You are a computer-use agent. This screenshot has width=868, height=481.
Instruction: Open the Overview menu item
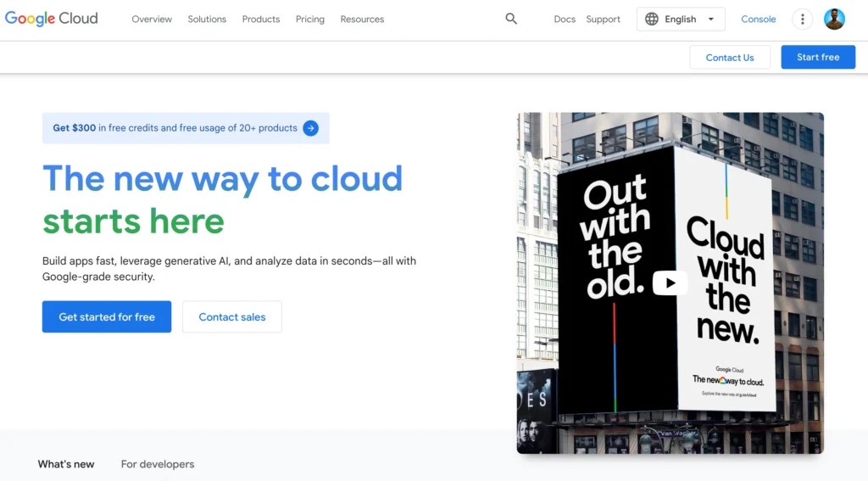click(x=152, y=20)
